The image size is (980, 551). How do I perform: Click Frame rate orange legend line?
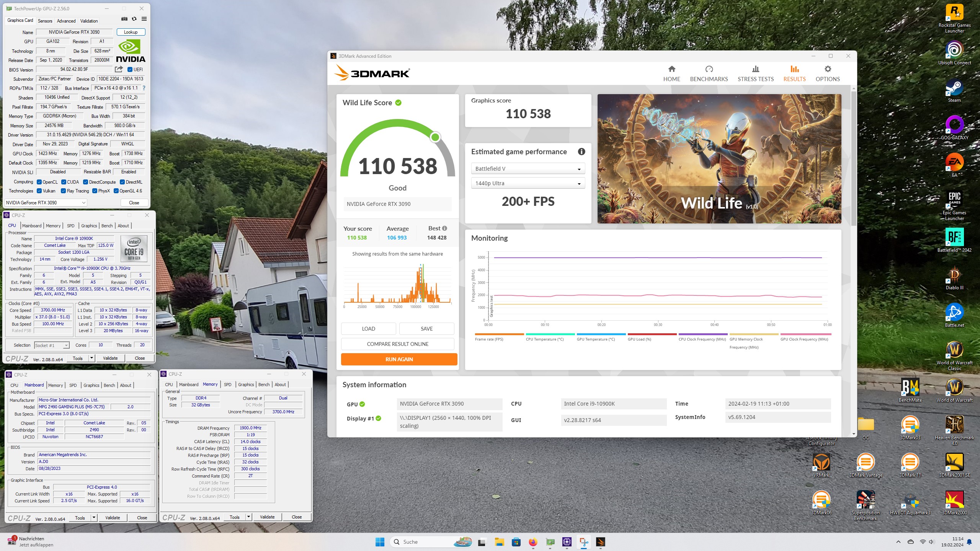tap(499, 334)
